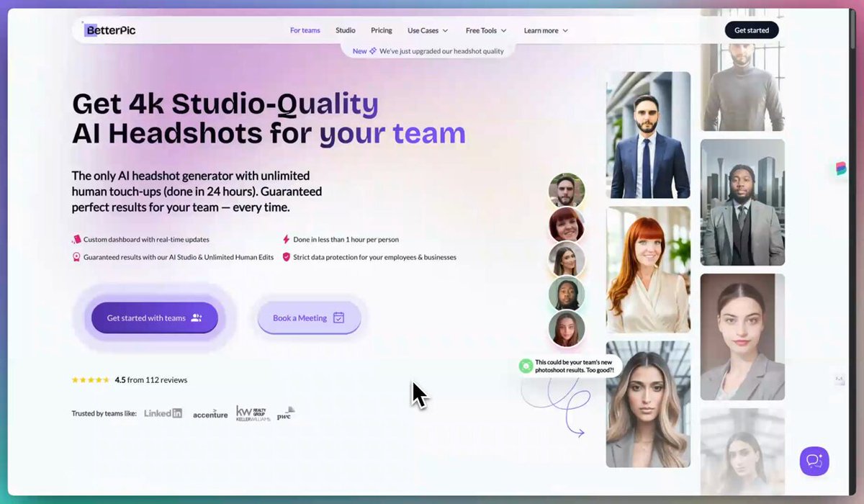Open the red-haired woman in cream blouse headshot
This screenshot has width=864, height=504.
[x=648, y=270]
